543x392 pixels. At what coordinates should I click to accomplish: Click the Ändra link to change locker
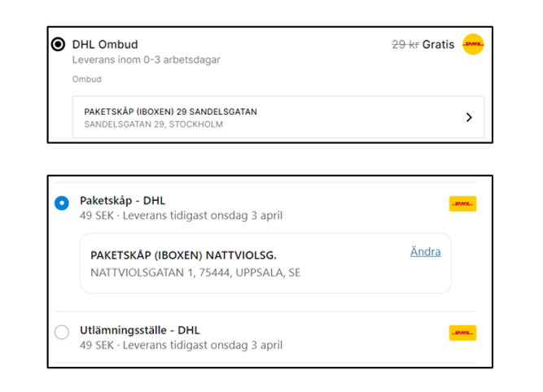(425, 251)
